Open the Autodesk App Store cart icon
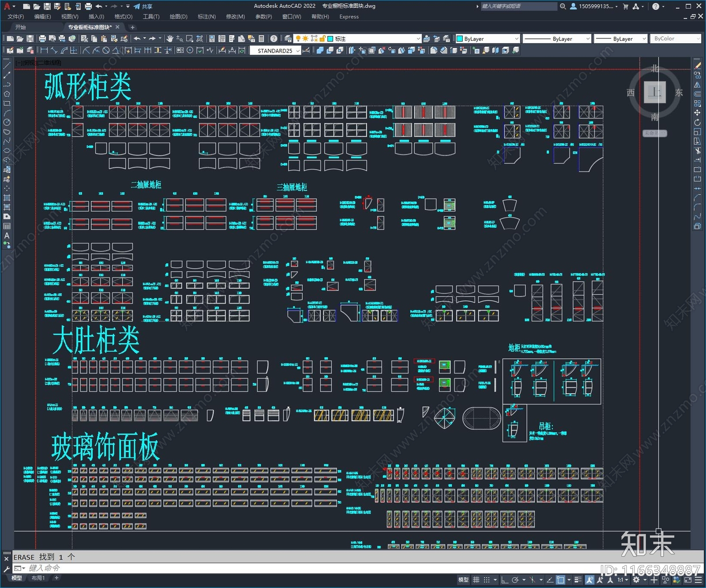Screen dimensions: 706x588 [x=626, y=6]
